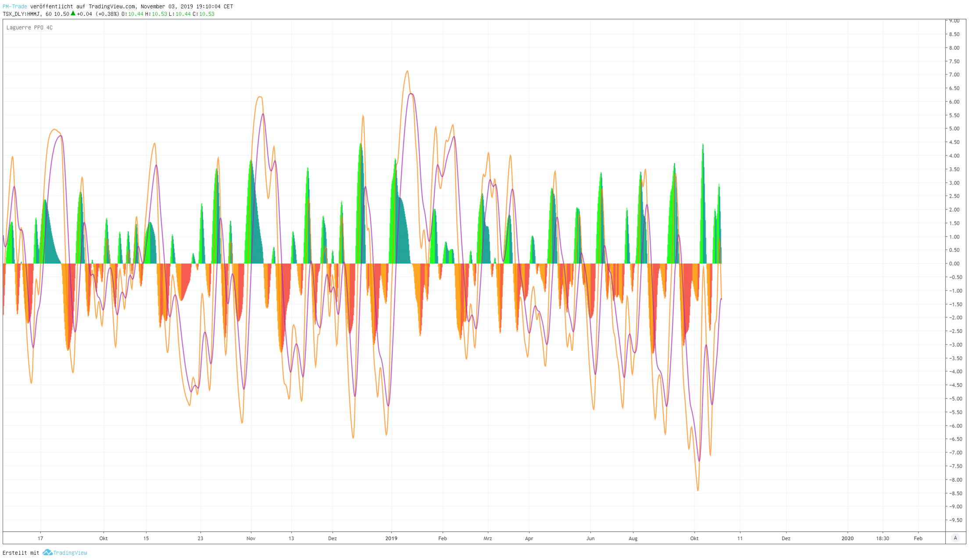The width and height of the screenshot is (969, 560).
Task: Click the '+0.04 (+0.38%)' change text
Action: 98,14
